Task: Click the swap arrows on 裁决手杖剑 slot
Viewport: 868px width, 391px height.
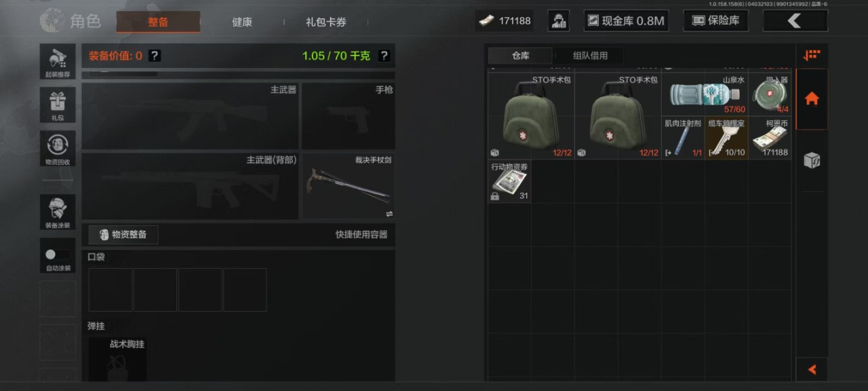Action: (389, 214)
